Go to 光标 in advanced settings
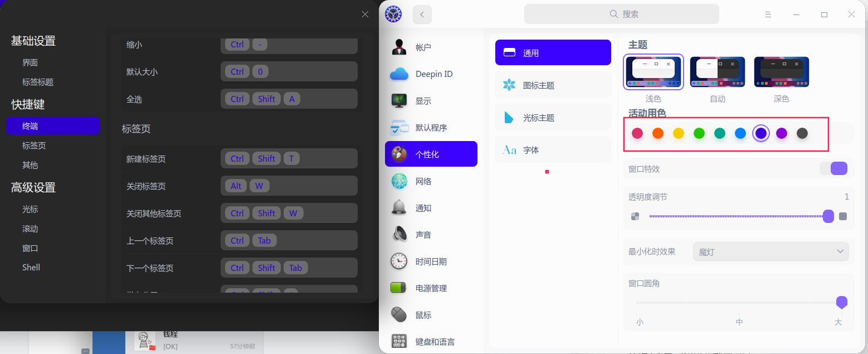 (30, 209)
